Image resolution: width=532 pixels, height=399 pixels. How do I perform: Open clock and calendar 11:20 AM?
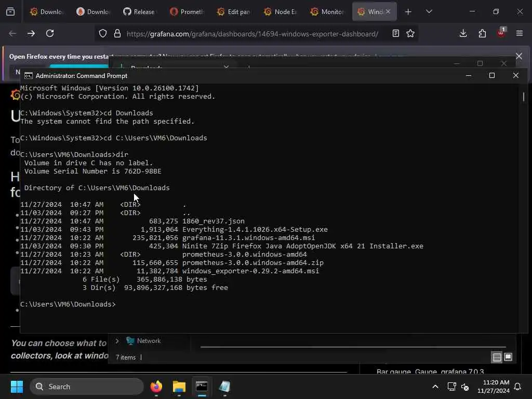click(494, 387)
